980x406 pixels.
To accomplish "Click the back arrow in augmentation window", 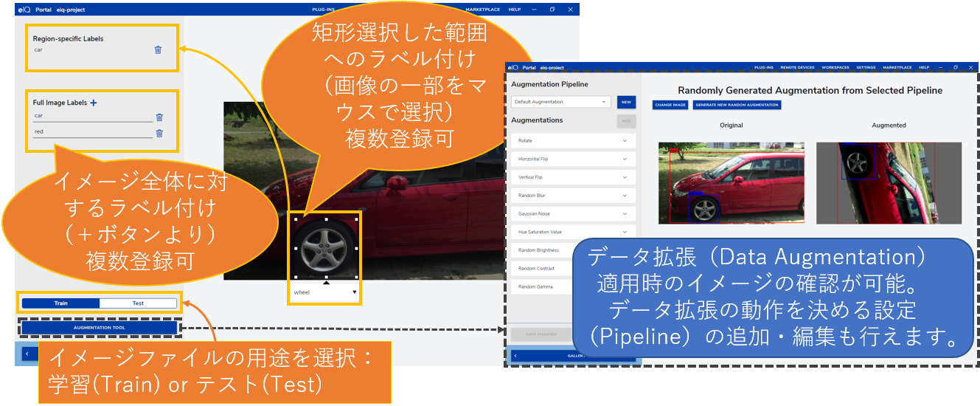I will tap(515, 356).
